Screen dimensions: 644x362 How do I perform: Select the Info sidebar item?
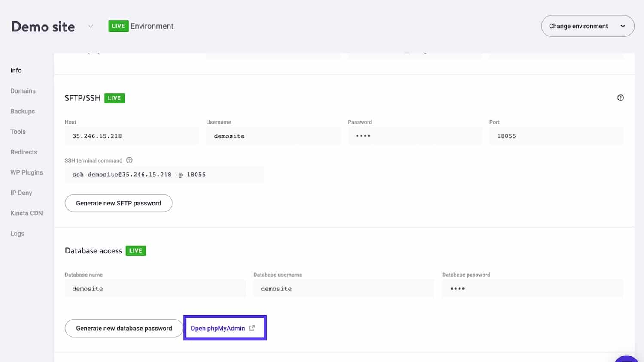(x=16, y=70)
